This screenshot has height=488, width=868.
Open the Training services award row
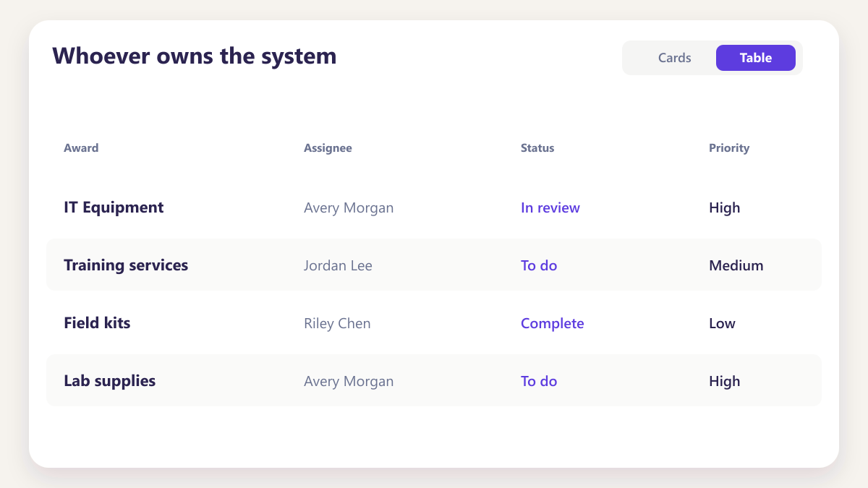[434, 265]
